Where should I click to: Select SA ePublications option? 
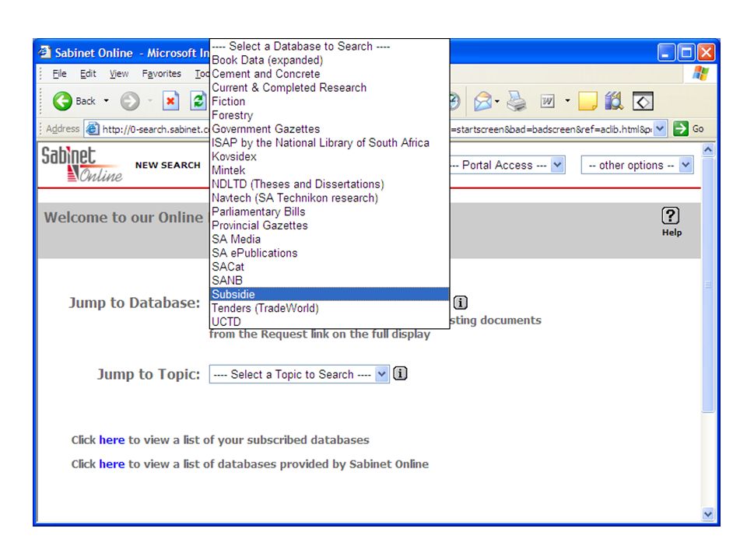click(329, 254)
